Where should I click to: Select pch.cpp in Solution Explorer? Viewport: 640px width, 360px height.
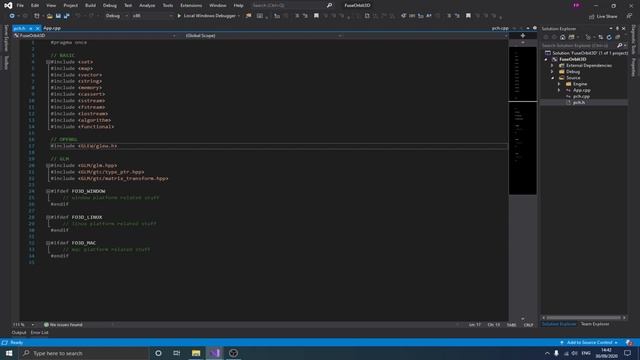(x=581, y=96)
